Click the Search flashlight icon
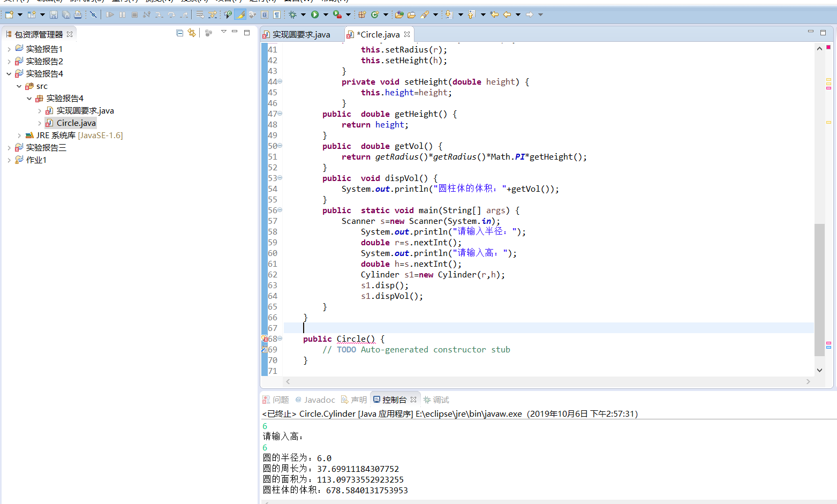Screen dimensions: 837x504 click(425, 14)
